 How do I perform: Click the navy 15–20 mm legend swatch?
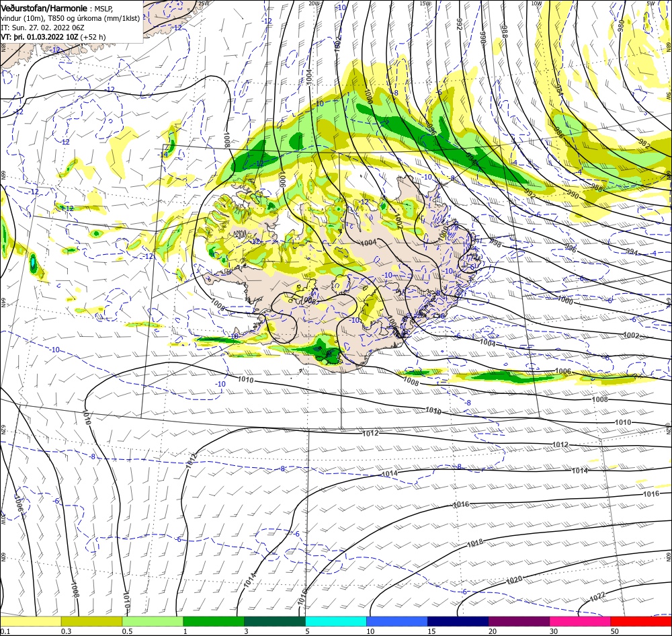tap(458, 621)
